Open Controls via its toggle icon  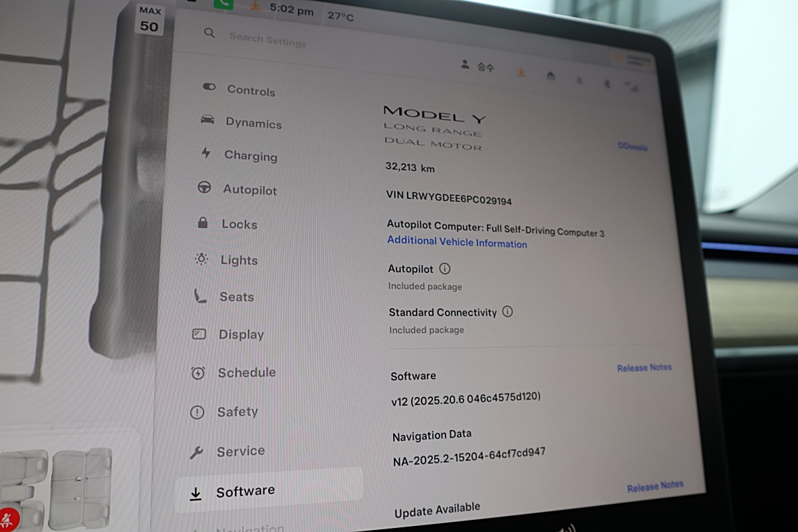[x=209, y=87]
